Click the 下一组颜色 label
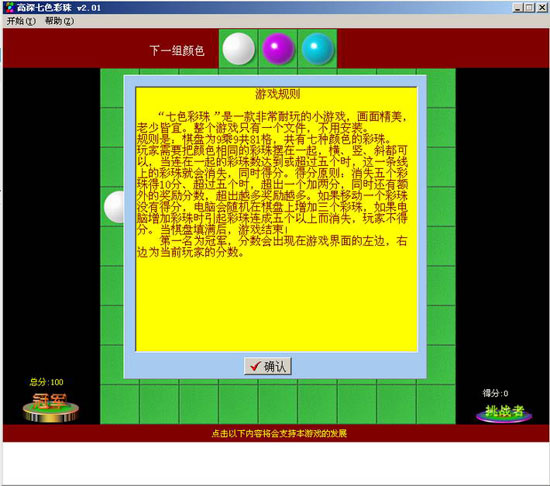The height and width of the screenshot is (486, 550). 177,50
